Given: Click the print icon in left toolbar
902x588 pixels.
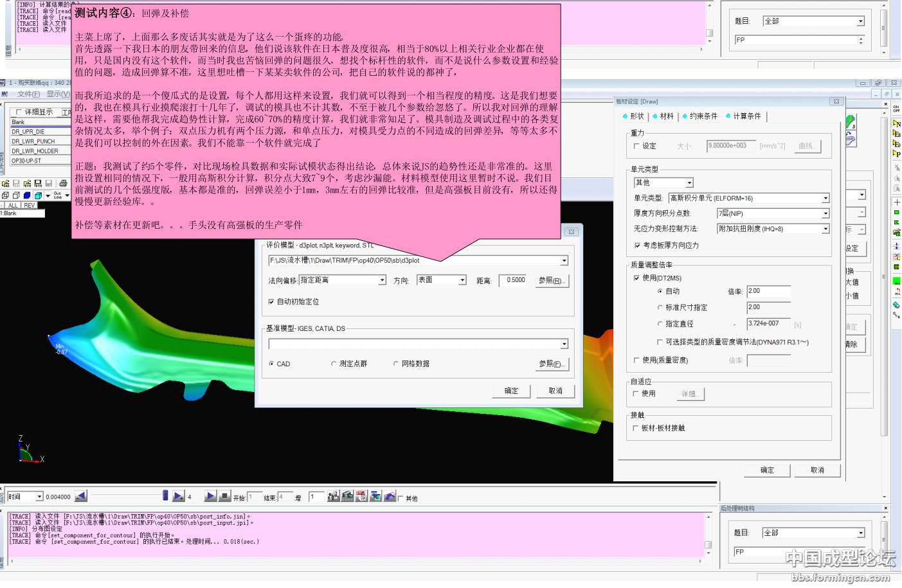Looking at the screenshot, I should pos(63,184).
